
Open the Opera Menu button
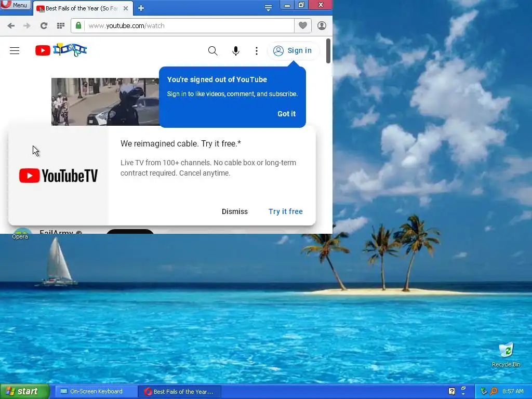pos(16,5)
